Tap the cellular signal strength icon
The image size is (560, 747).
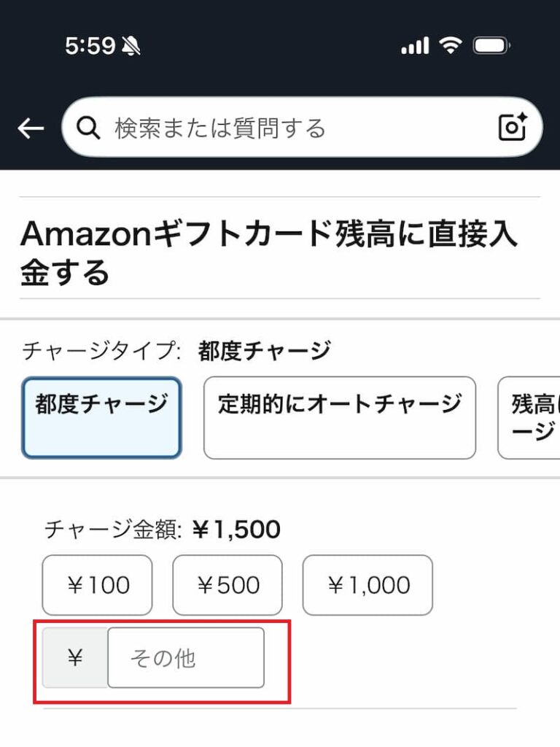(x=415, y=47)
